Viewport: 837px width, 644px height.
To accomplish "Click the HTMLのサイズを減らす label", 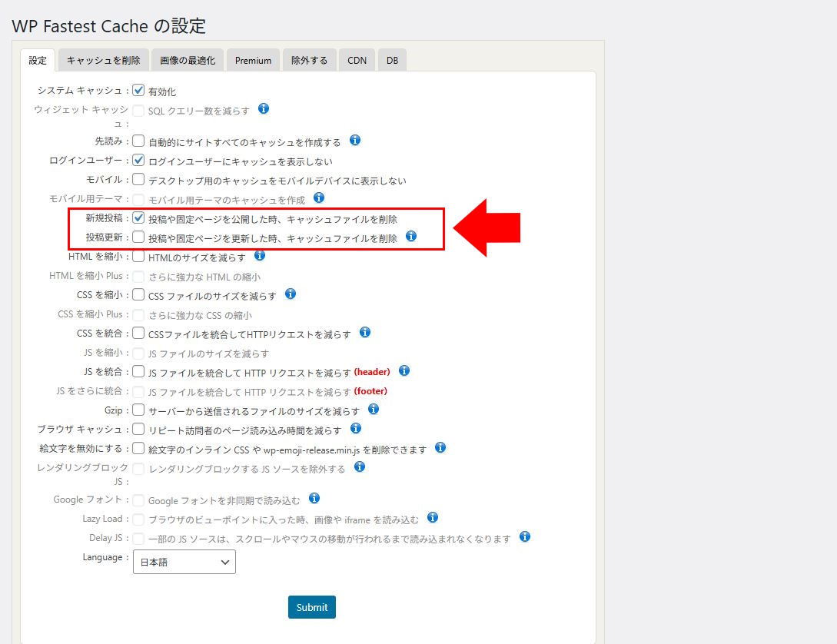I will [x=197, y=257].
